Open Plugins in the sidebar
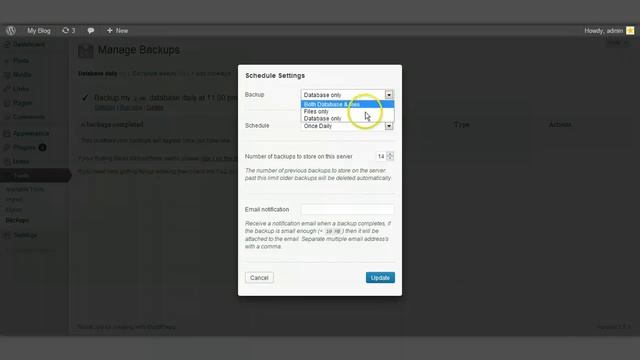640x360 pixels. pos(24,147)
